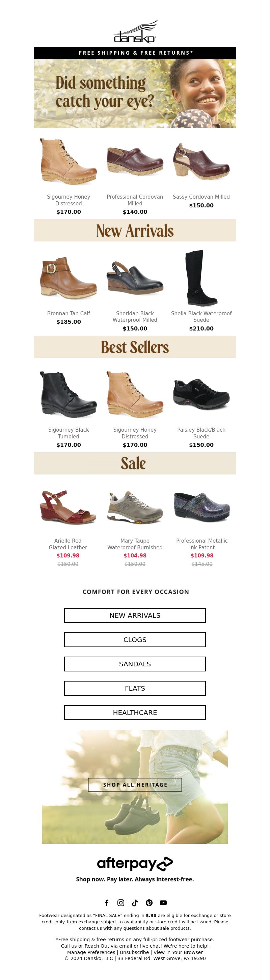Image resolution: width=270 pixels, height=980 pixels.
Task: Click the Shelia Black Waterproof Suede boot
Action: [201, 278]
